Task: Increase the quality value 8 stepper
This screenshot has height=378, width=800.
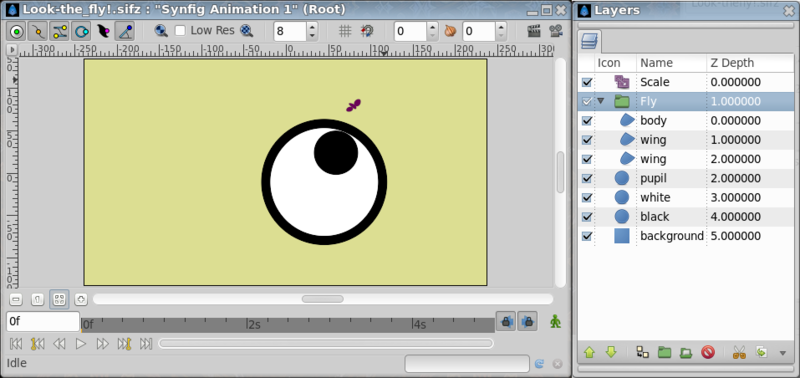Action: coord(312,27)
